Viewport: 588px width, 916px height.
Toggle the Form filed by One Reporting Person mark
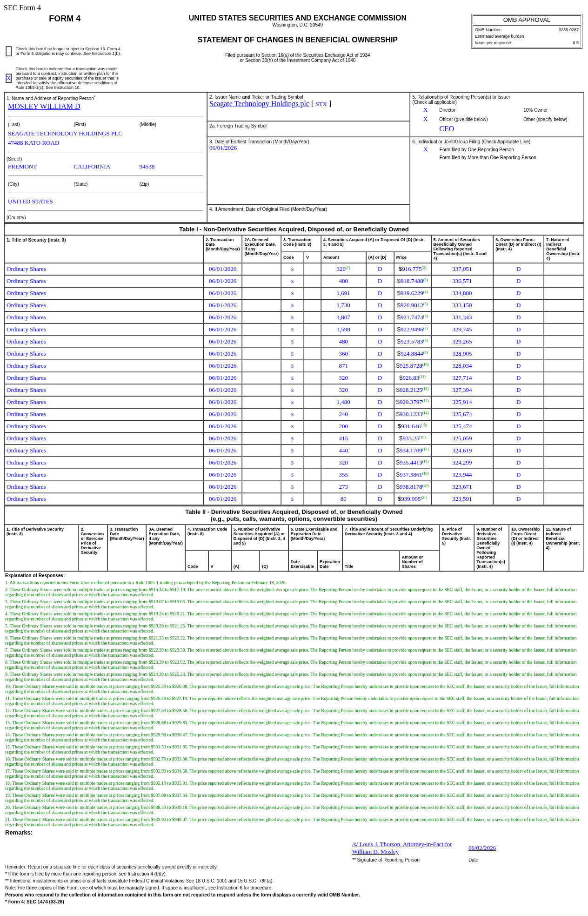[425, 149]
